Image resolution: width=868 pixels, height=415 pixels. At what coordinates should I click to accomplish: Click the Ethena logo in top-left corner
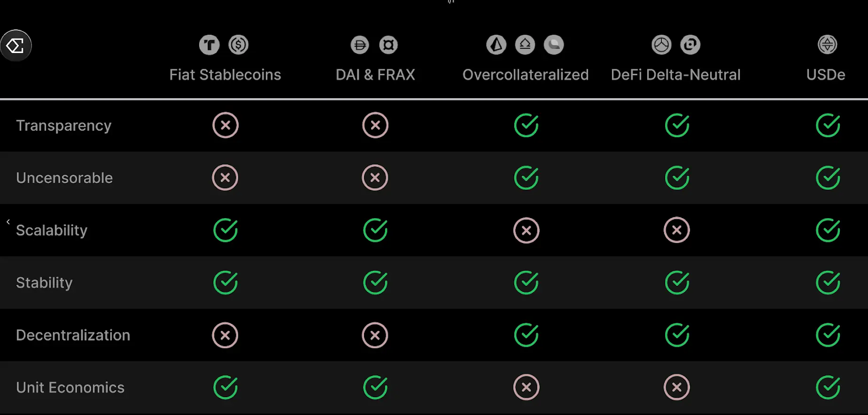point(16,46)
